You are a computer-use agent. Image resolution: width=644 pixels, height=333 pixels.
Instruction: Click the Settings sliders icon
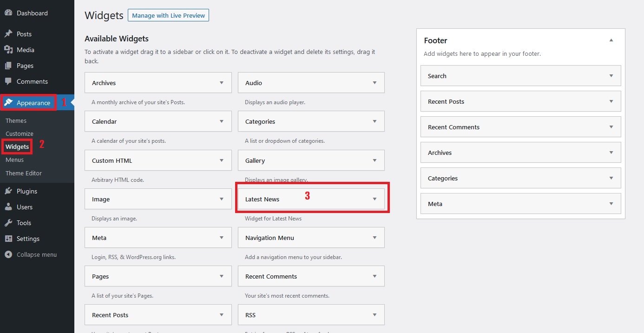tap(8, 239)
